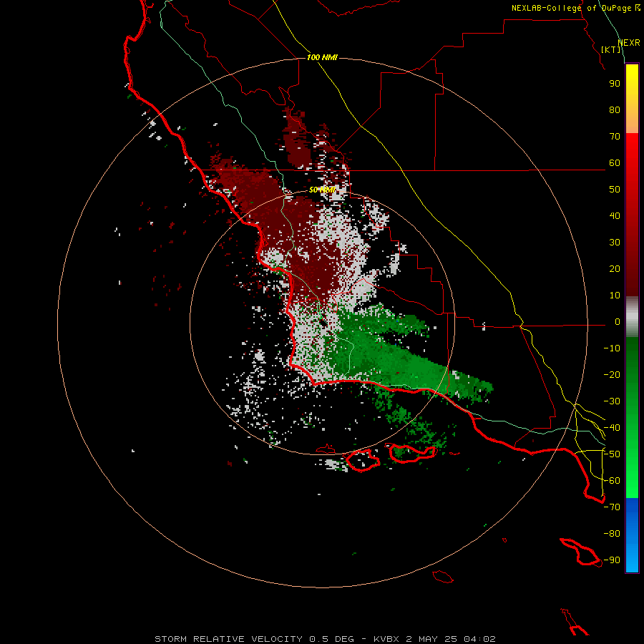The image size is (644, 644).
Task: Click the 50 value on the velocity scale
Action: click(615, 190)
